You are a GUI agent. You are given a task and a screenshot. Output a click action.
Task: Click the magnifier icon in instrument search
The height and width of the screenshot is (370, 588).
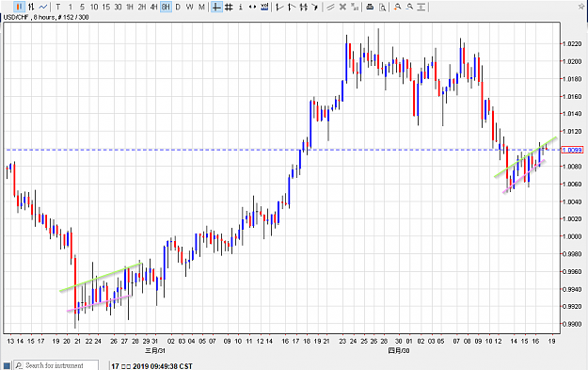19,365
